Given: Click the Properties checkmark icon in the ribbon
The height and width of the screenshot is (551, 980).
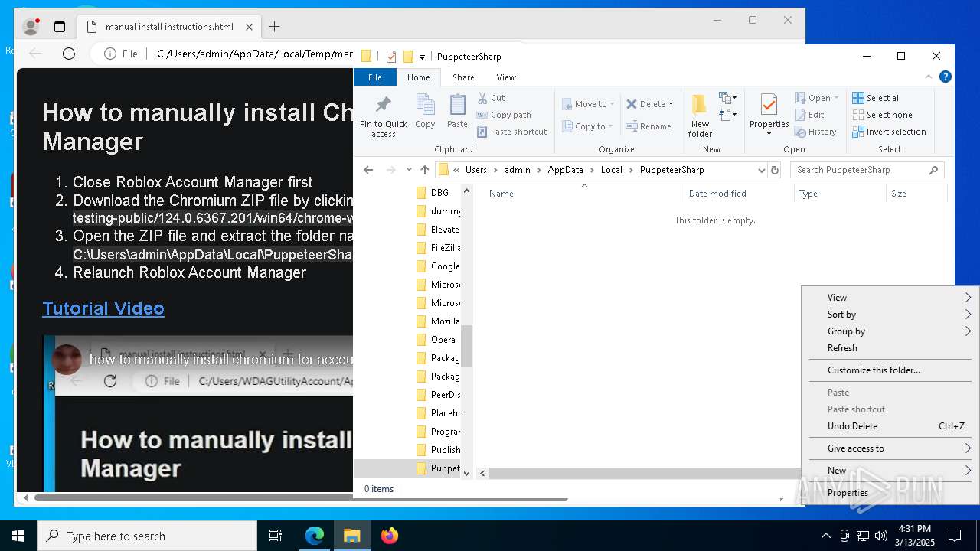Looking at the screenshot, I should coord(769,105).
